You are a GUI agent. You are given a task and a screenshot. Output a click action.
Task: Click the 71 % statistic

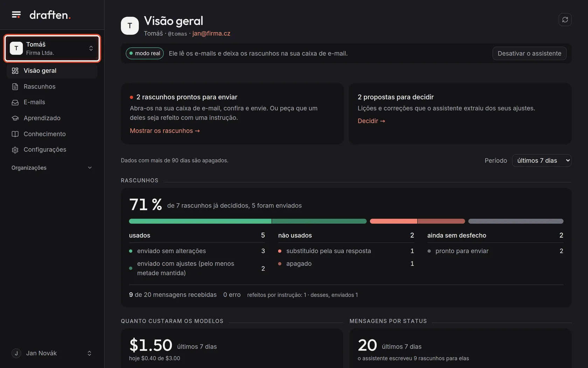(x=146, y=205)
